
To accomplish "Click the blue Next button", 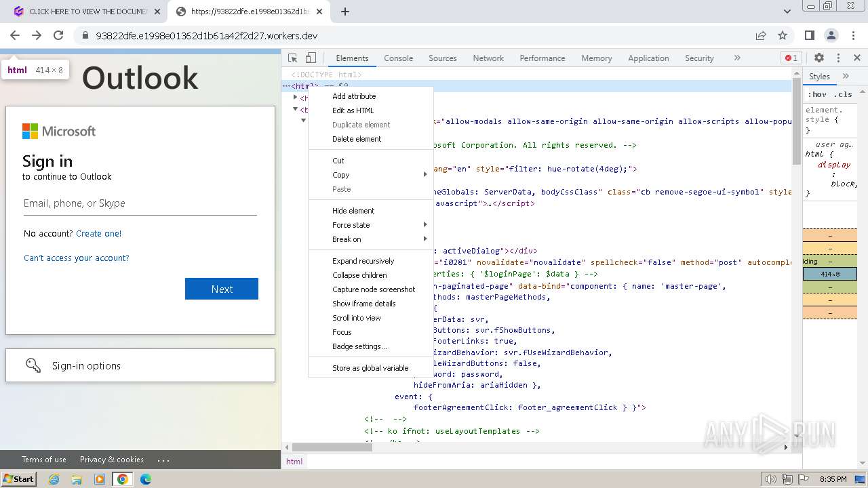I will pyautogui.click(x=222, y=289).
